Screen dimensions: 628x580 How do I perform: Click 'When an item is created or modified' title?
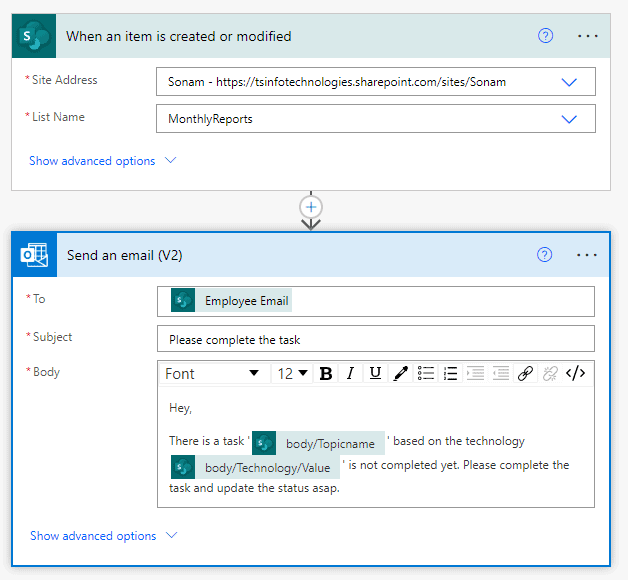tap(179, 36)
